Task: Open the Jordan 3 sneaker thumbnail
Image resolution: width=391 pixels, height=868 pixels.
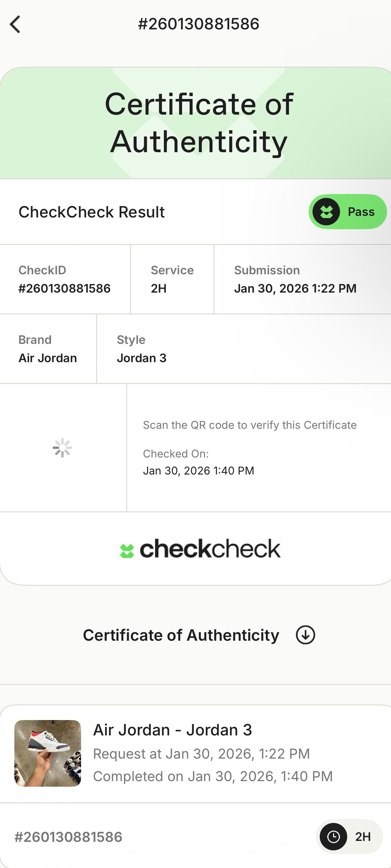Action: click(x=48, y=753)
